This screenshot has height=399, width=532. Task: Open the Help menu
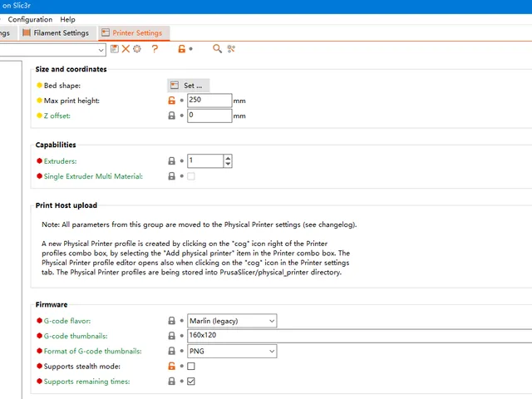67,19
